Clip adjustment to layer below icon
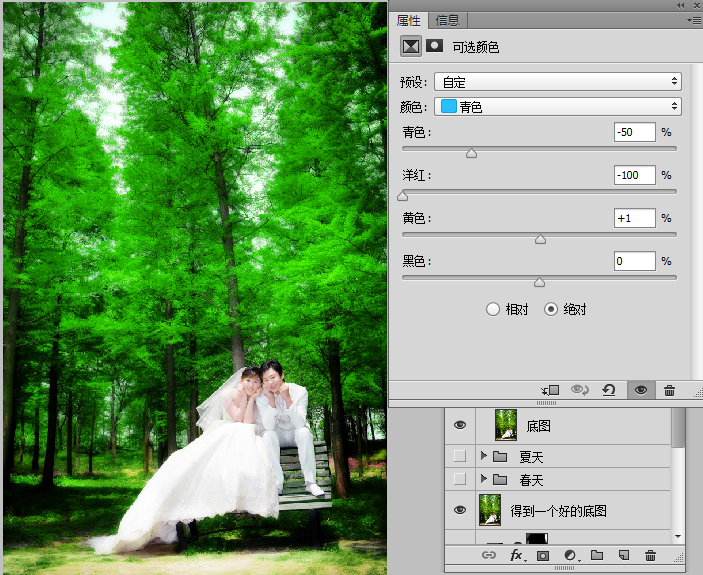The width and height of the screenshot is (703, 575). [550, 390]
